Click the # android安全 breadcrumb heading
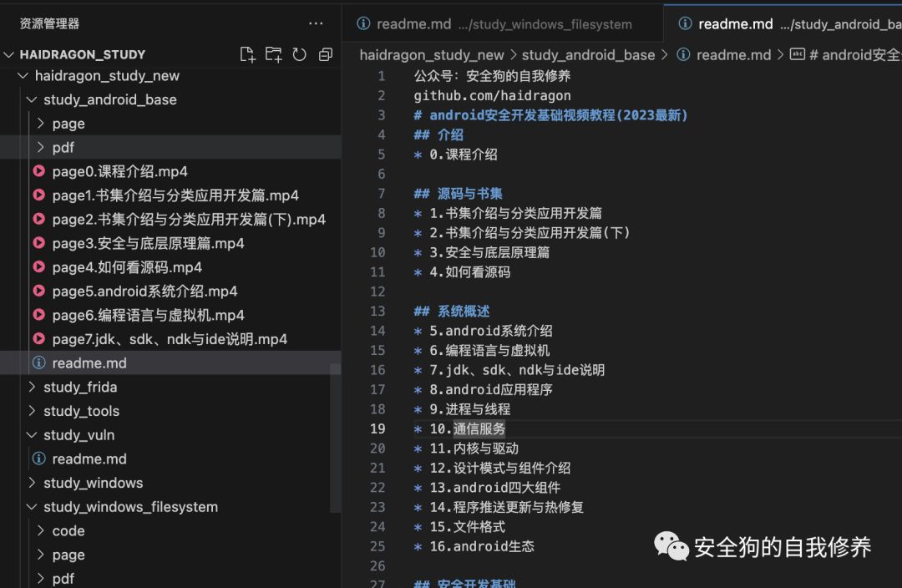 click(x=855, y=54)
